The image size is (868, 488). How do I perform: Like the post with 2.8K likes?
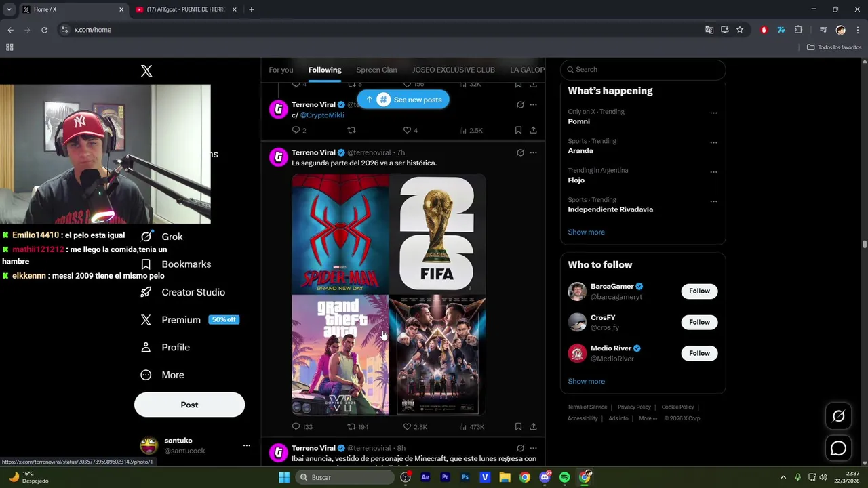(x=415, y=427)
